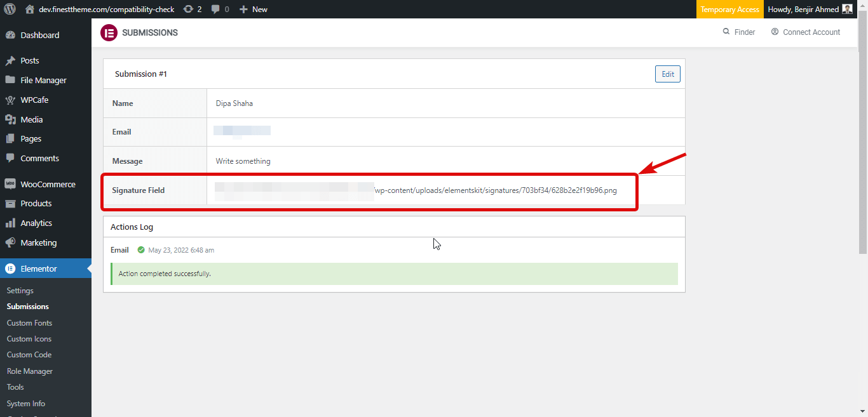Image resolution: width=868 pixels, height=417 pixels.
Task: Click the WPCafe sidebar icon
Action: (10, 100)
